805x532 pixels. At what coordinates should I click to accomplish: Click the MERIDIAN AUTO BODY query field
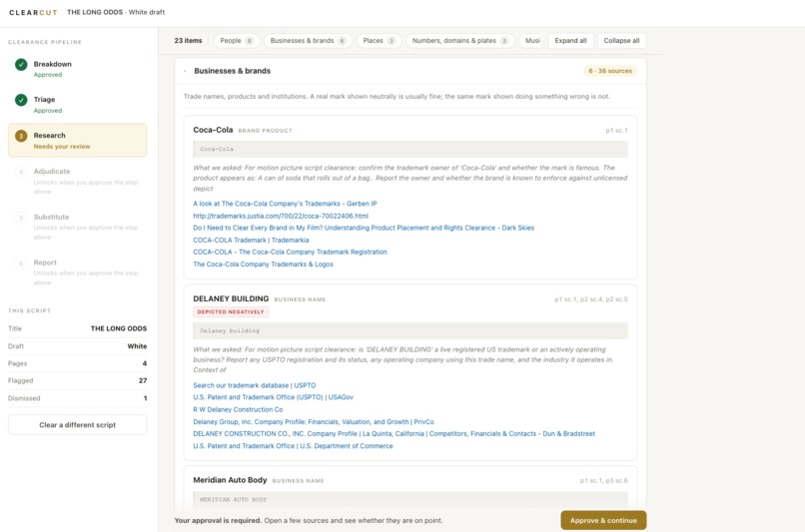[x=410, y=499]
